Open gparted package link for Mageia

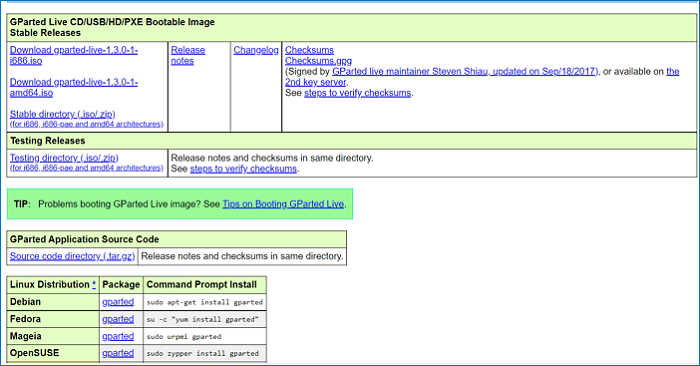pyautogui.click(x=118, y=336)
